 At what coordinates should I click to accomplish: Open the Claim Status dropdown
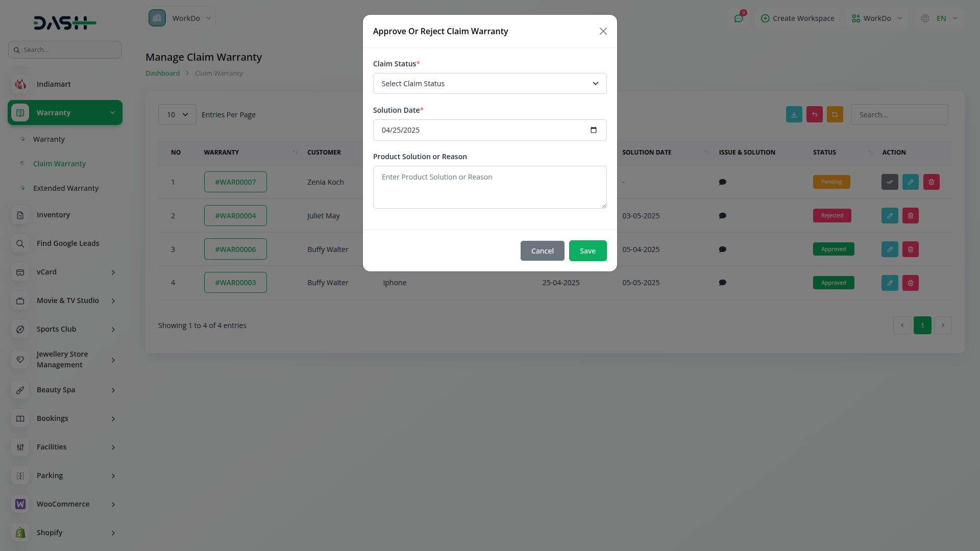489,84
